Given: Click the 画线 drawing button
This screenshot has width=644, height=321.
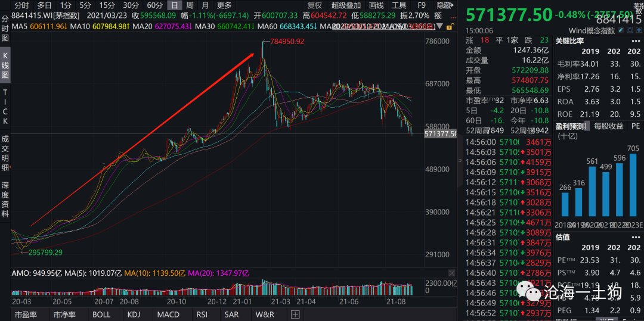Looking at the screenshot, I should [376, 5].
